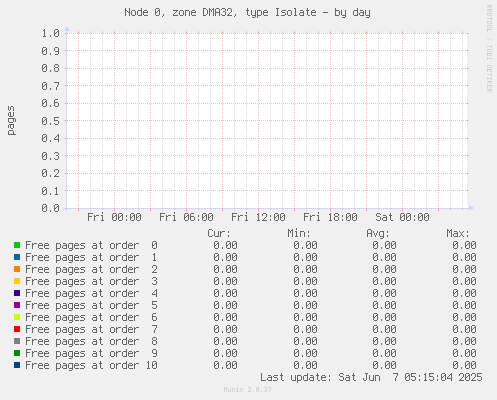The height and width of the screenshot is (400, 497).
Task: Click the blue order 1 color swatch
Action: [17, 257]
